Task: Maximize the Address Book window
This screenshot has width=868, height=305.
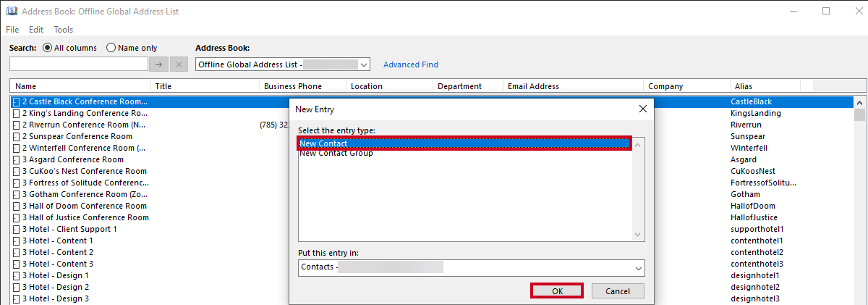Action: click(x=825, y=12)
